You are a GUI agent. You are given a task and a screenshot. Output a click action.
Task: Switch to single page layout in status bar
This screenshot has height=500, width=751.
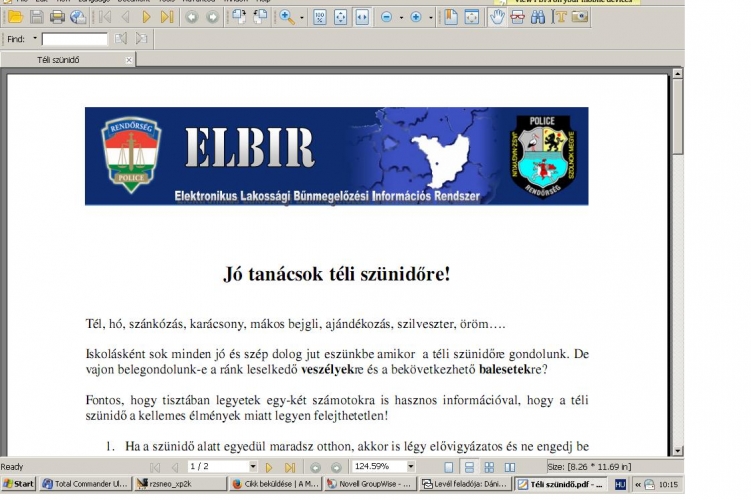[x=448, y=467]
